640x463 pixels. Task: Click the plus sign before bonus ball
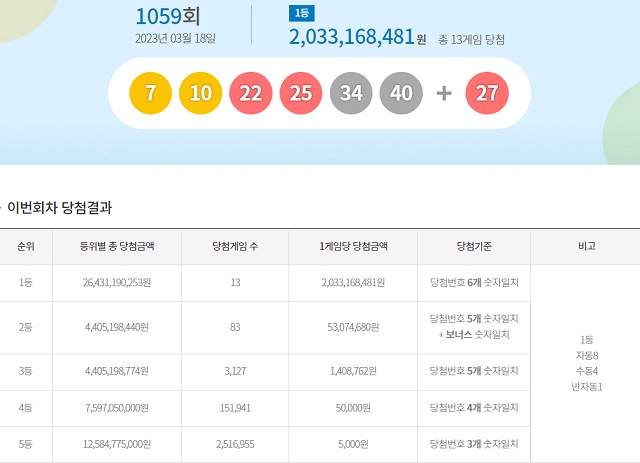coord(444,93)
